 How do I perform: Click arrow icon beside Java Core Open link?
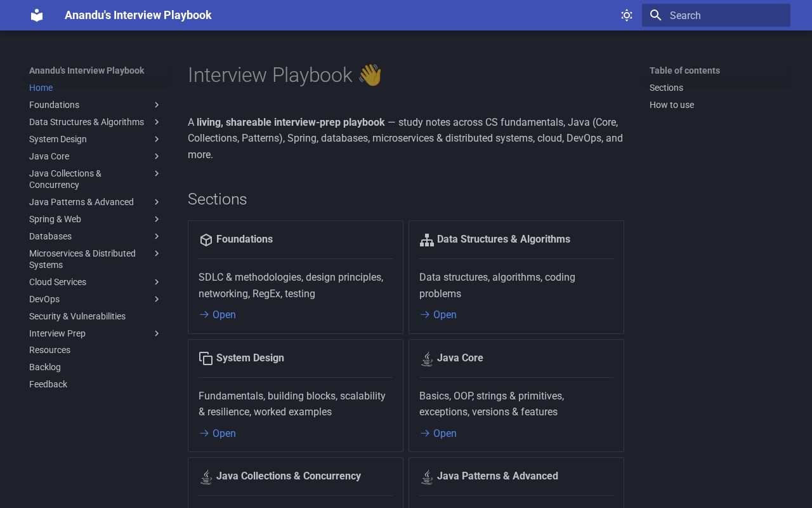(x=425, y=433)
